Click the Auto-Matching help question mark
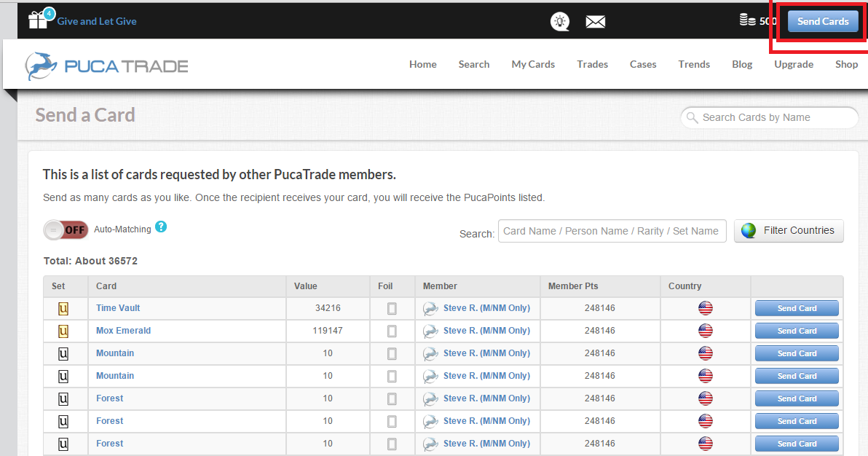 [x=161, y=227]
